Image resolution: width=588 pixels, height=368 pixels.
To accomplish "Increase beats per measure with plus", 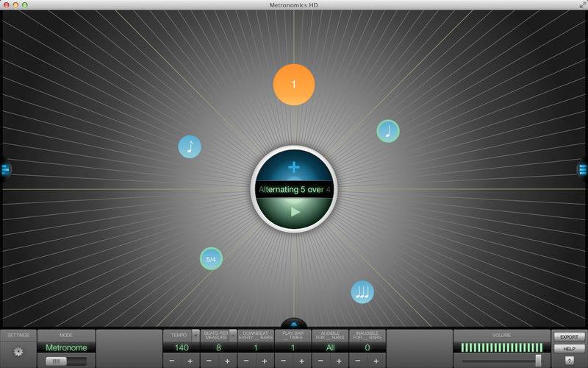I will tap(227, 361).
